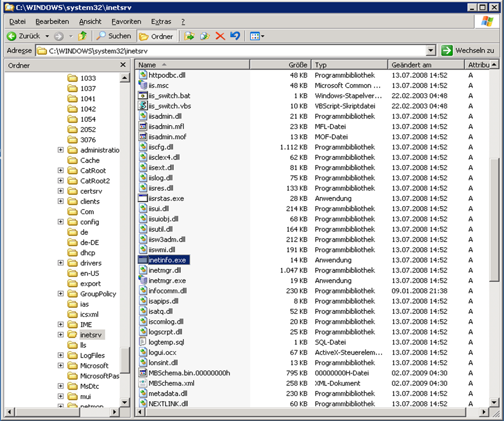This screenshot has width=504, height=421.
Task: Select the iis.msc file icon
Action: [143, 85]
